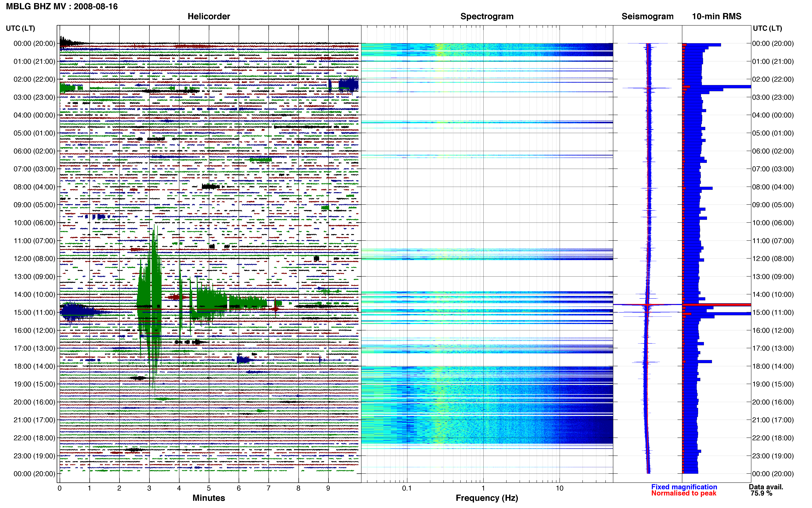This screenshot has width=812, height=508.
Task: Click the left-axis time label "11:00 (07:00)"
Action: 34,241
